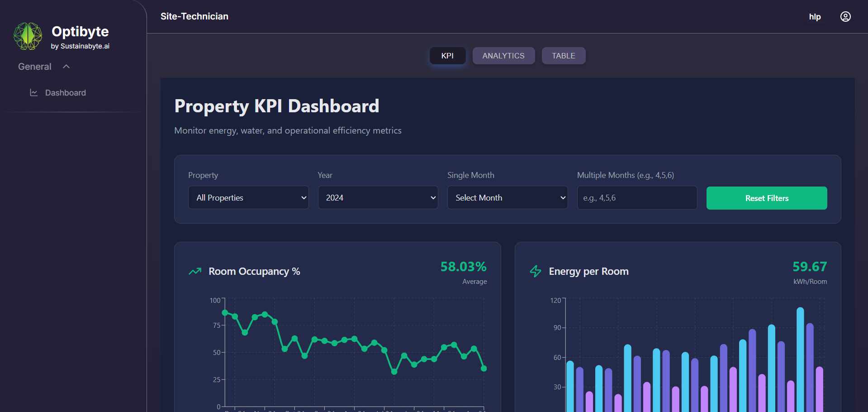Click the Optibyte logo icon

(28, 36)
